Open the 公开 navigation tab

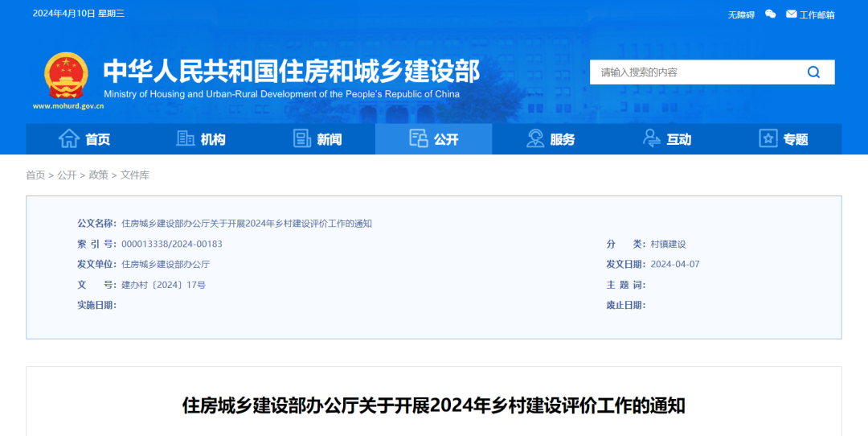pyautogui.click(x=433, y=139)
